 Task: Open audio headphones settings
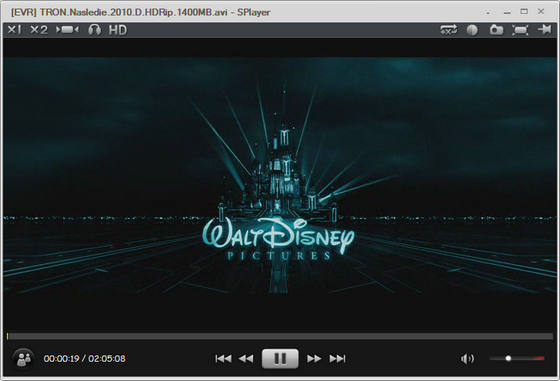tap(95, 30)
